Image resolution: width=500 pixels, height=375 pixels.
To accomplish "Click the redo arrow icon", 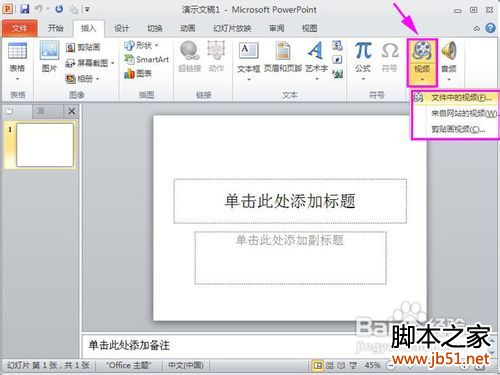I will tap(59, 9).
